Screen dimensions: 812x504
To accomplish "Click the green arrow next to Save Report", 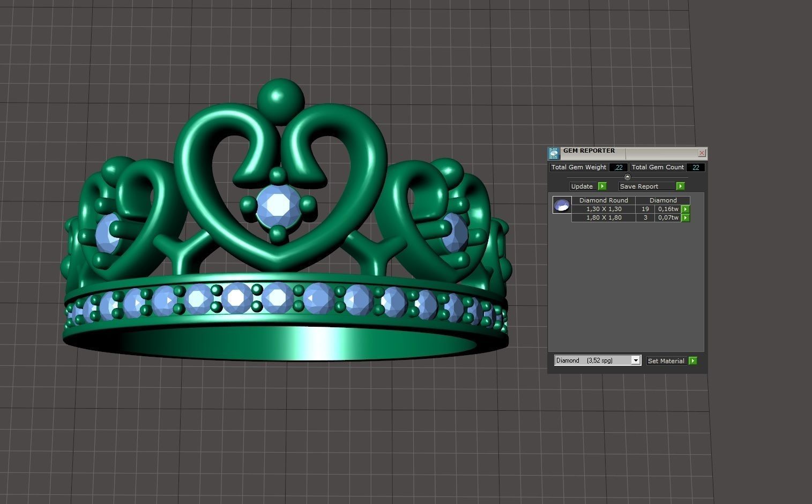I will tap(680, 186).
